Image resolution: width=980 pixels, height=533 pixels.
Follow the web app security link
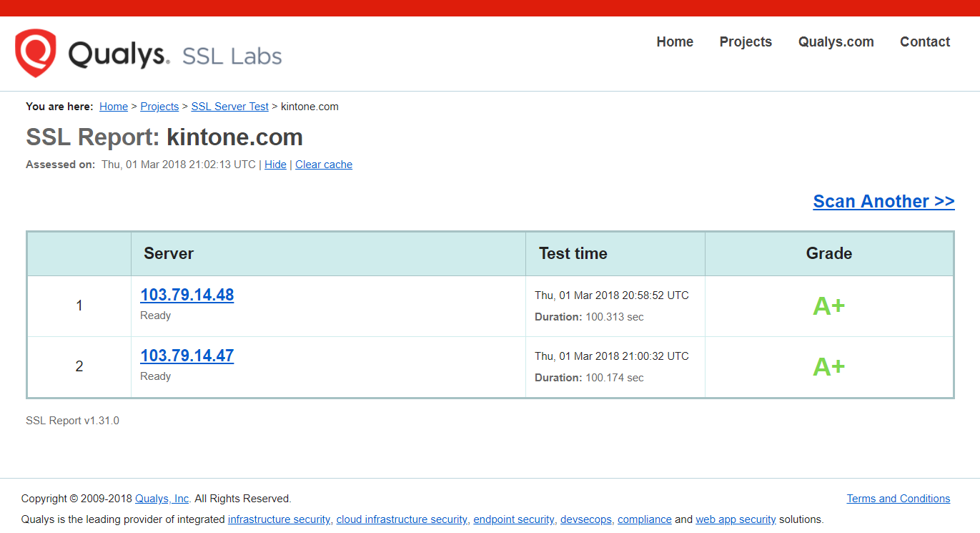[736, 519]
